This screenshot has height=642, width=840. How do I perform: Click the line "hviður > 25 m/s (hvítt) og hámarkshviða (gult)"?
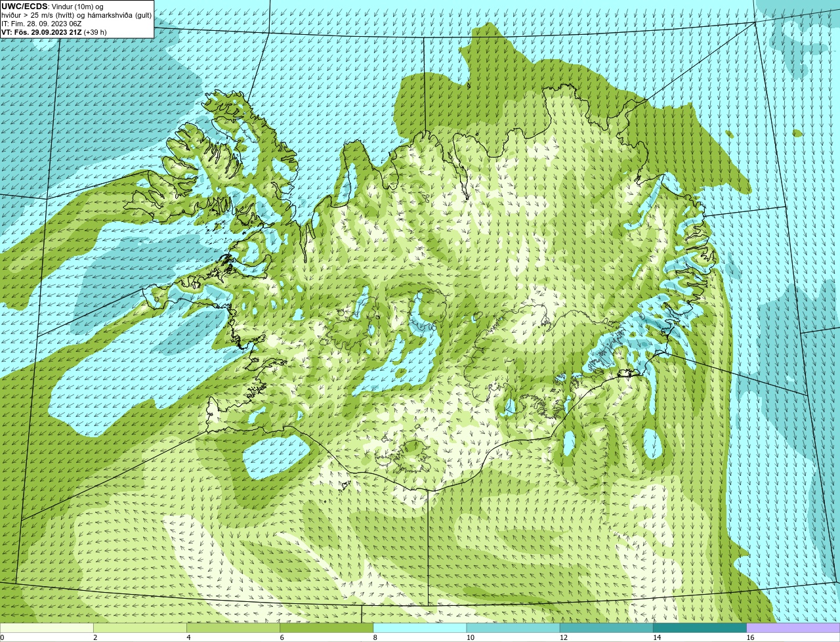coord(76,15)
